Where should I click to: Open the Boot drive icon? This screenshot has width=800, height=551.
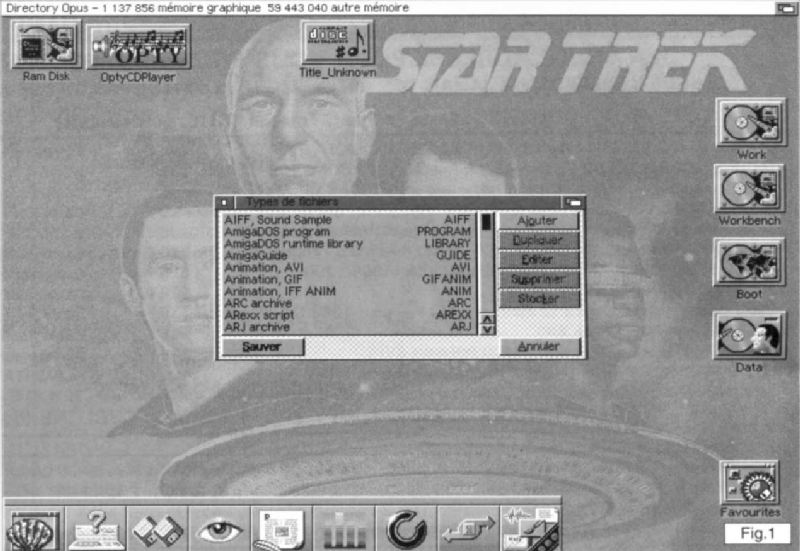(x=749, y=262)
